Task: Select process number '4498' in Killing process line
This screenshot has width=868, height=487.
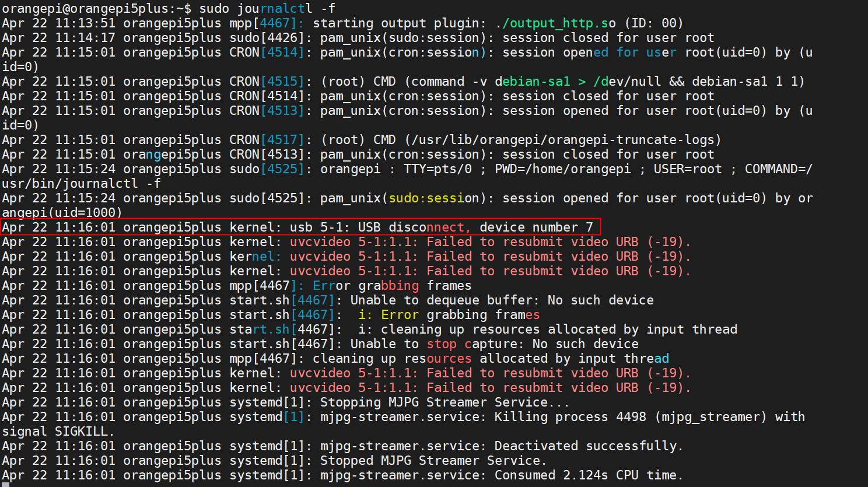Action: [x=631, y=417]
